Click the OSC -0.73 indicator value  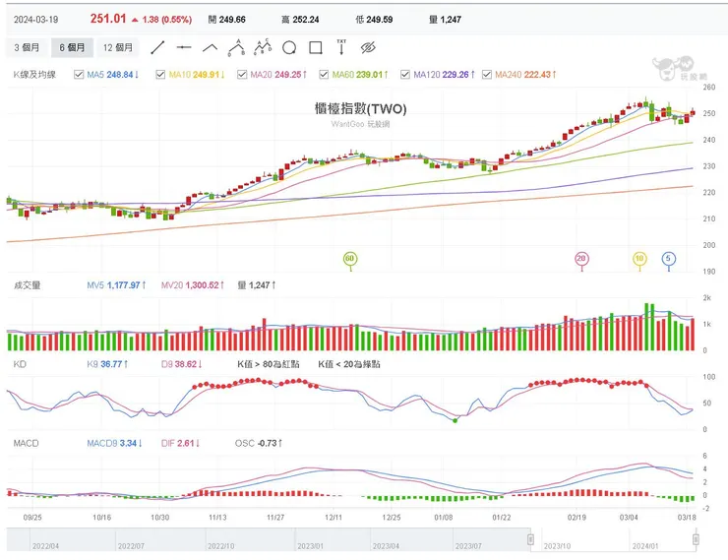point(259,443)
